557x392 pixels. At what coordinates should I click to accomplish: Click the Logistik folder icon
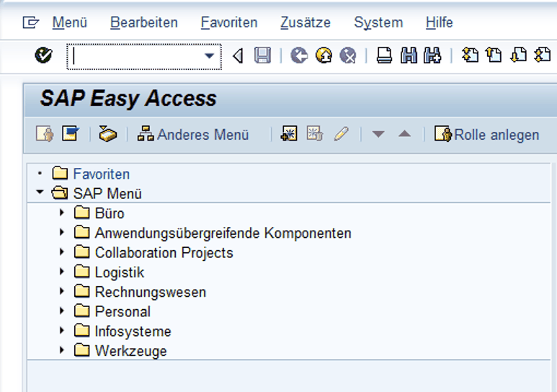pyautogui.click(x=82, y=272)
